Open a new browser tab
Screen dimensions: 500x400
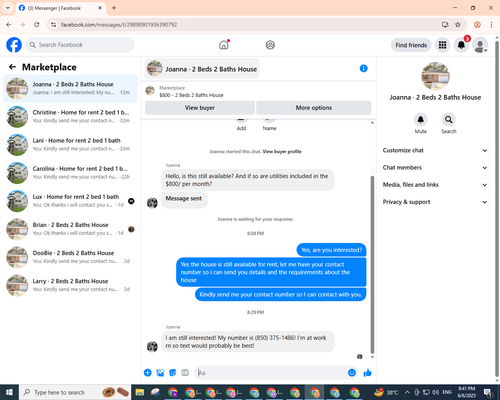(x=114, y=8)
